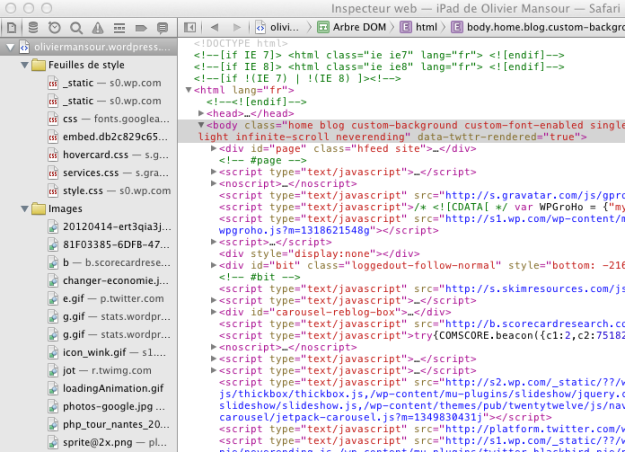The image size is (625, 452).
Task: Select the div style="display:none" line
Action: pos(319,254)
